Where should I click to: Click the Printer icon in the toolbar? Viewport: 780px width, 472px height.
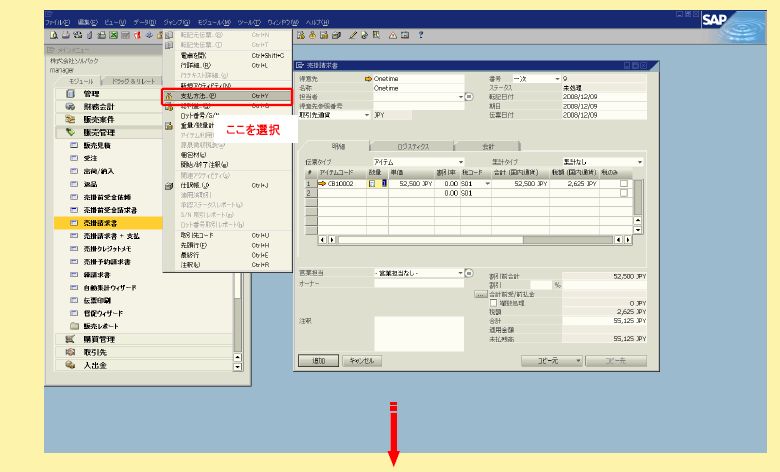pyautogui.click(x=66, y=35)
